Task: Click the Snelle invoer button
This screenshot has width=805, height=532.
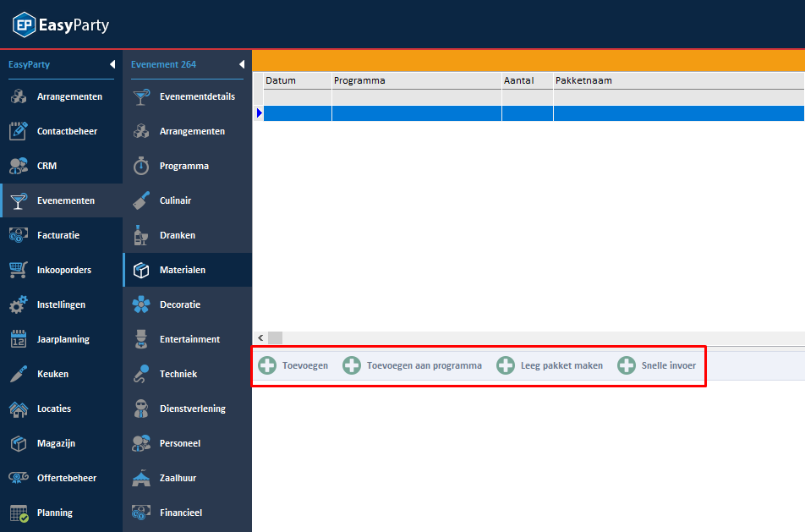Action: click(657, 365)
